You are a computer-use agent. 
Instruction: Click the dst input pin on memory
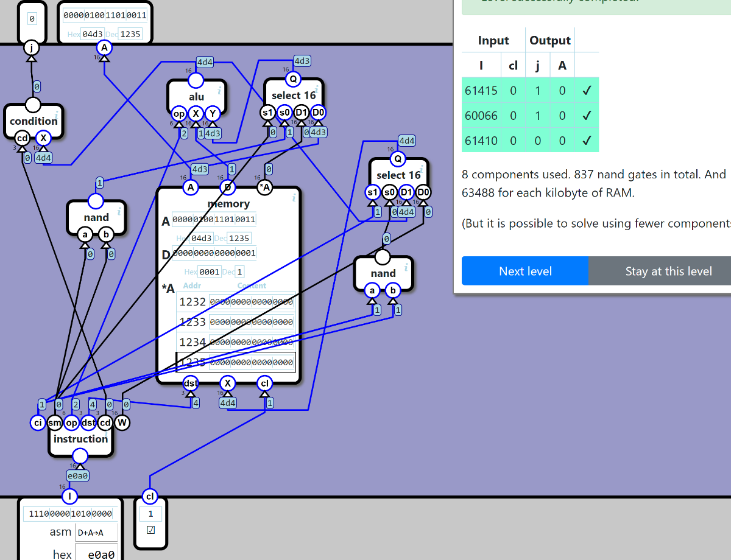[x=191, y=383]
